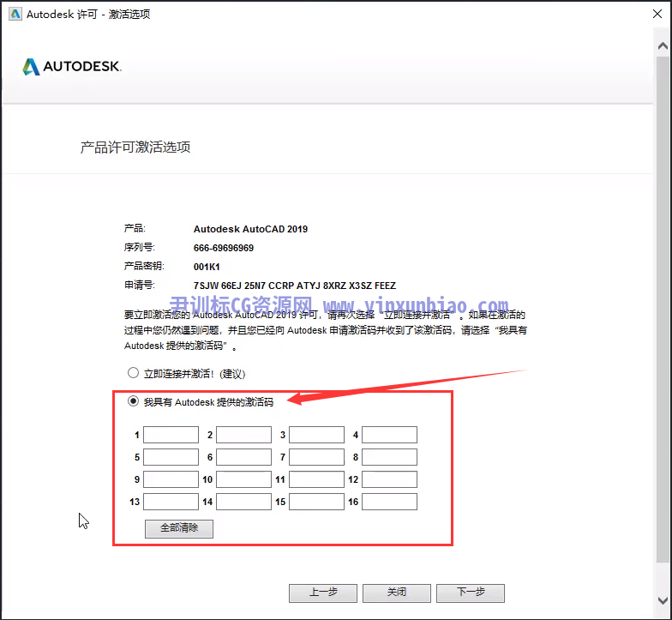The image size is (672, 620).
Task: Click the scrollbar up arrow
Action: (663, 45)
